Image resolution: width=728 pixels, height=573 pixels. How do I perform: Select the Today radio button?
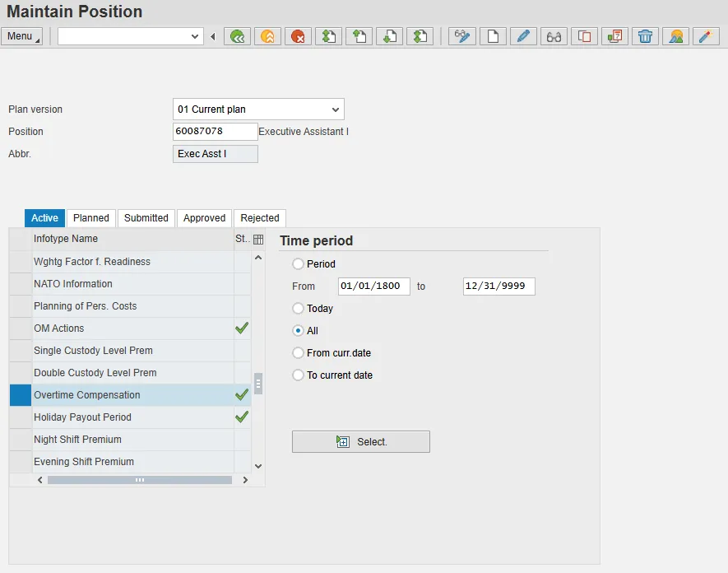pyautogui.click(x=299, y=309)
